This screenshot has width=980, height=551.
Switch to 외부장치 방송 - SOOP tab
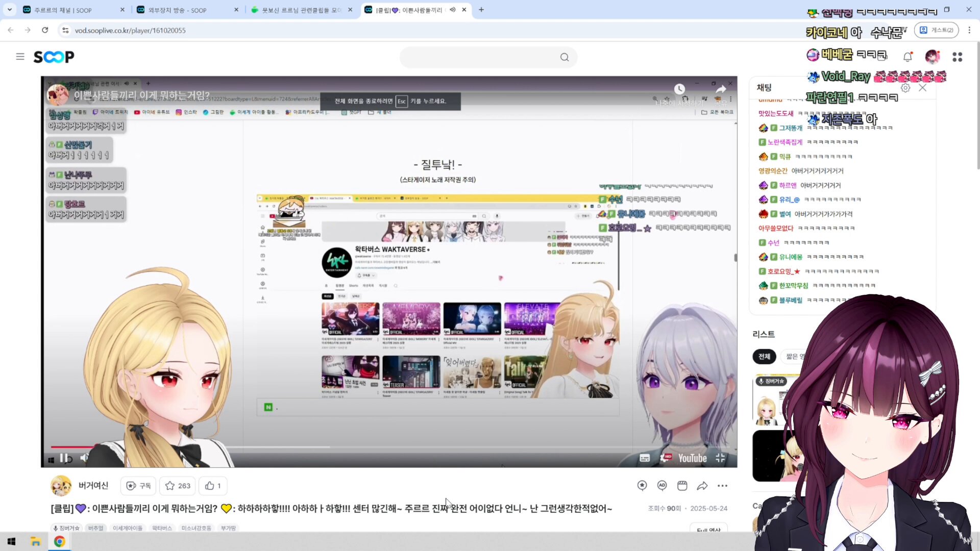point(177,10)
